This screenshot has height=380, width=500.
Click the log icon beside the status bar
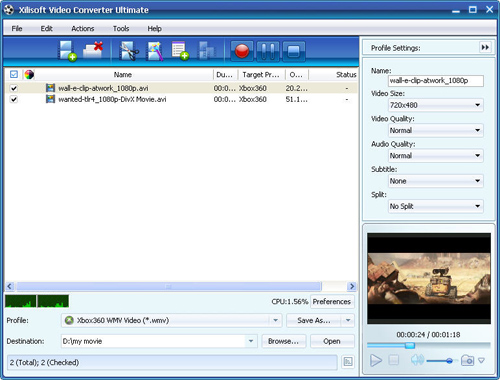pos(348,362)
